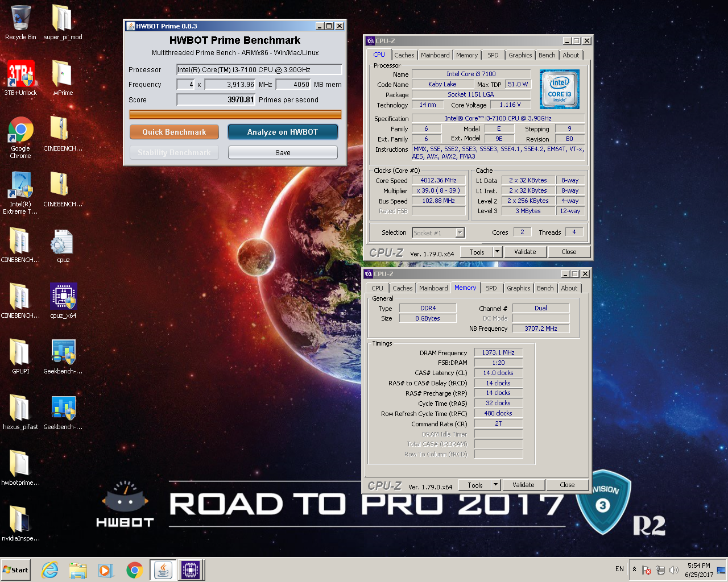Viewport: 728px width, 582px height.
Task: Launch Geekbench installer beside hexus_pifast folder
Action: tap(63, 413)
